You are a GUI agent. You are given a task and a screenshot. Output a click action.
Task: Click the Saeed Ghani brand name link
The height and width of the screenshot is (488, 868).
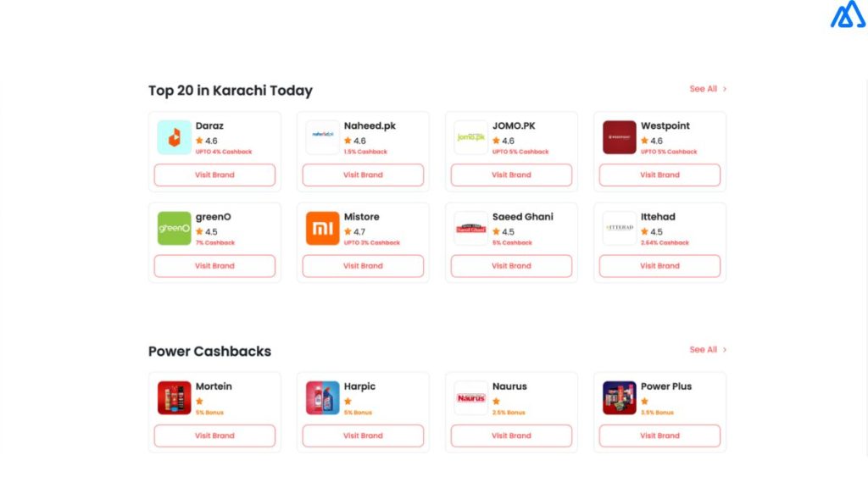coord(522,217)
